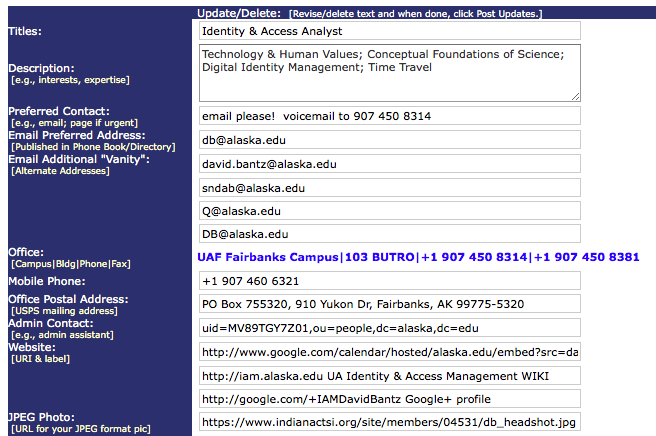Click the [URL for your JPEG format pic] hint
Viewport: 656px width, 436px height.
click(81, 429)
